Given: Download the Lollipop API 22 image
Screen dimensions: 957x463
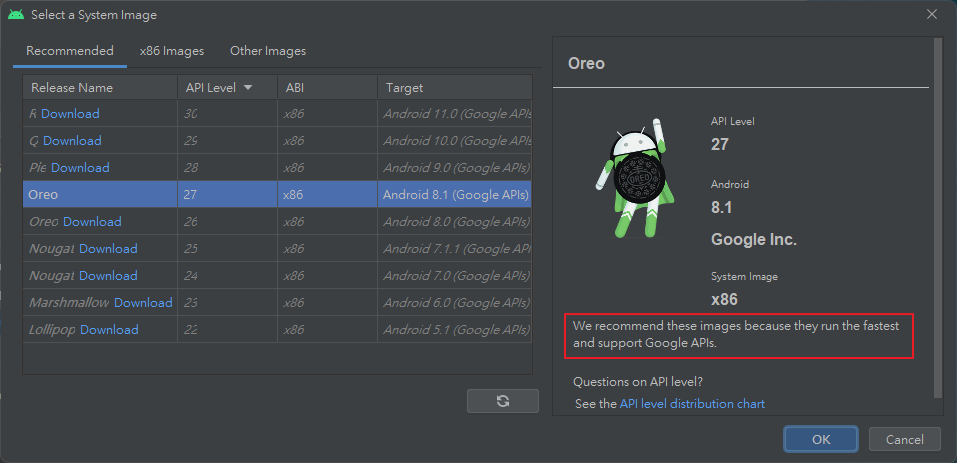Looking at the screenshot, I should pyautogui.click(x=109, y=329).
